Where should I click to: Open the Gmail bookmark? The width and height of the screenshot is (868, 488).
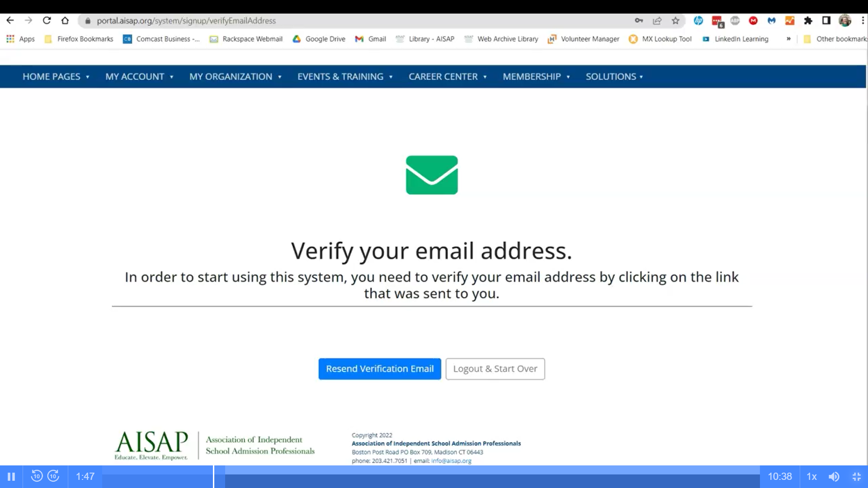point(370,39)
